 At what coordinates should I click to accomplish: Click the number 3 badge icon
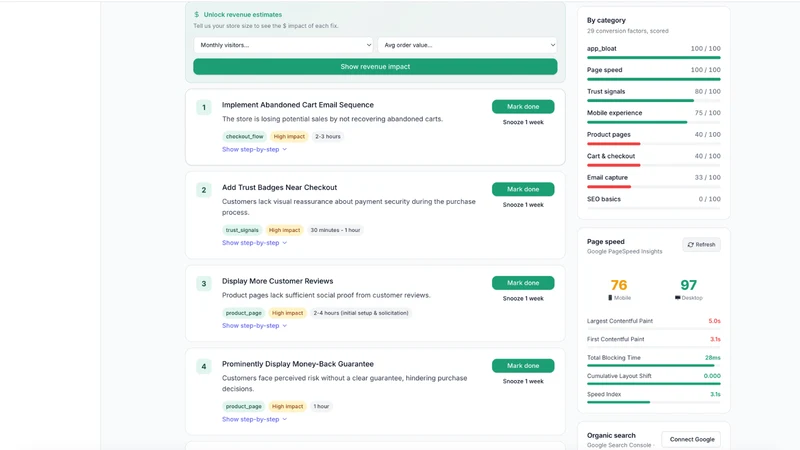coord(204,284)
